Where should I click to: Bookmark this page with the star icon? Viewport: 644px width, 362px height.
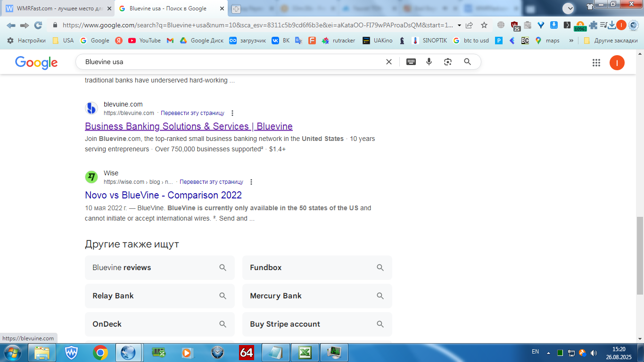coord(484,25)
